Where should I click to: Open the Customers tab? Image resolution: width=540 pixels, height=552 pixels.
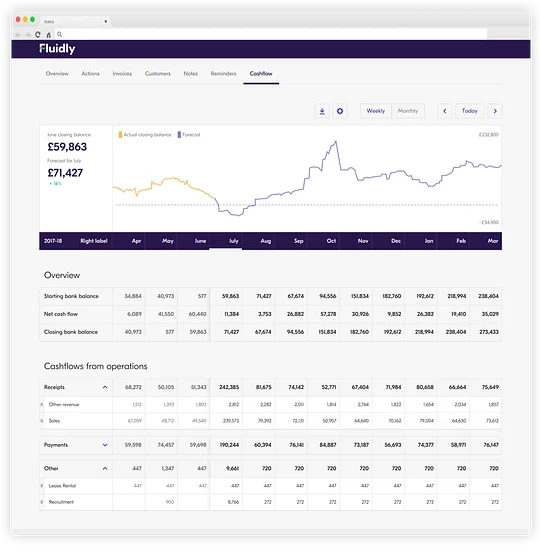click(158, 74)
